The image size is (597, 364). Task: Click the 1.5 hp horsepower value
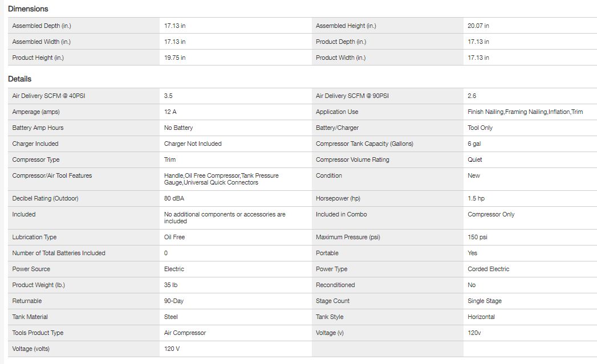(x=477, y=198)
